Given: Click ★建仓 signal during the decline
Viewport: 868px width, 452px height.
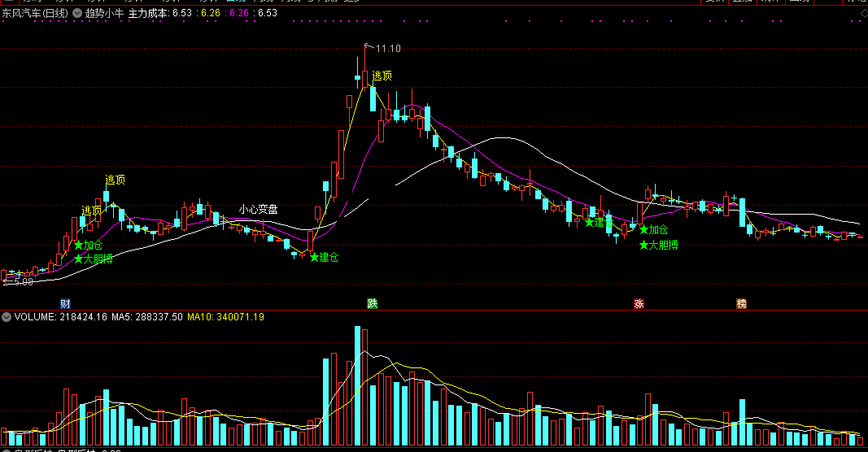Looking at the screenshot, I should tap(599, 223).
